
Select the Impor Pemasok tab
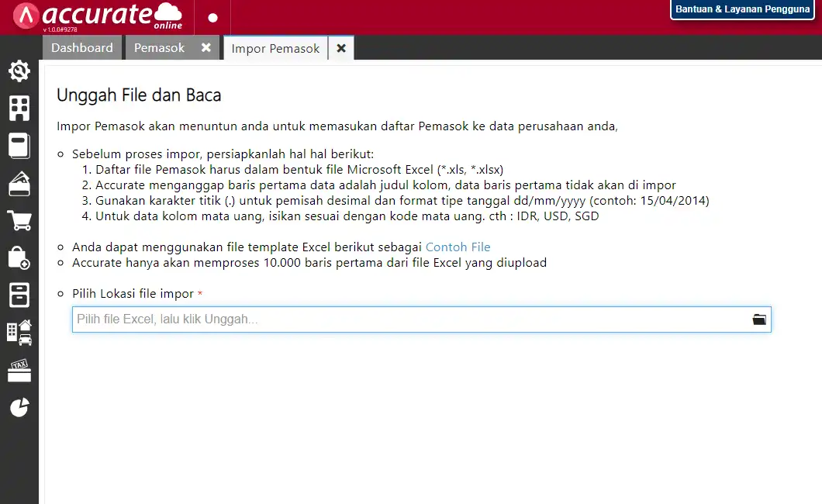[x=275, y=48]
